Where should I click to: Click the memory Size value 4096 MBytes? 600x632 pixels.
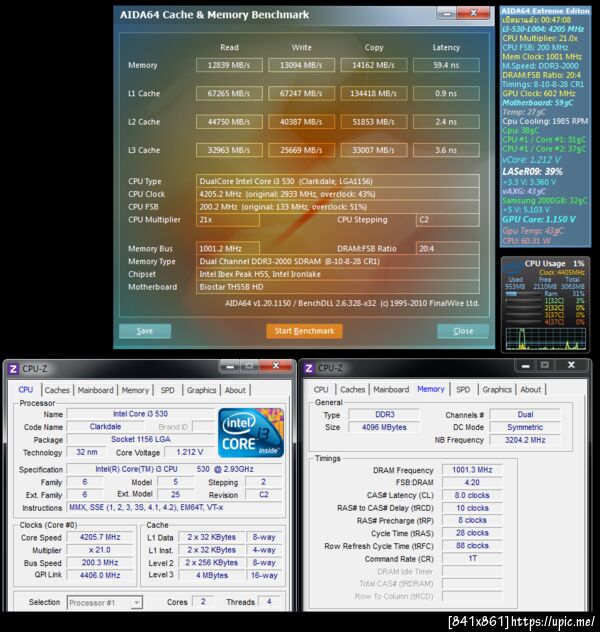coord(384,427)
